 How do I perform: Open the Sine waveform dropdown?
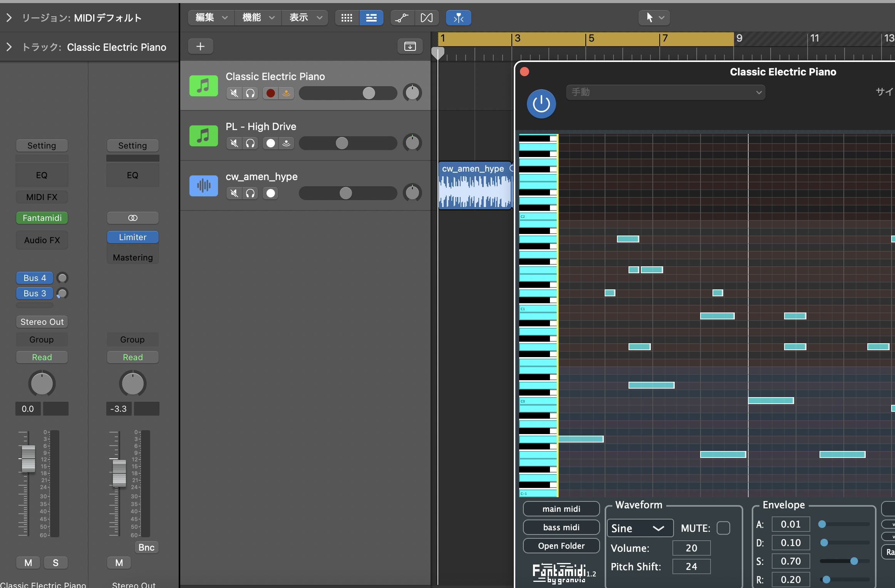click(640, 528)
